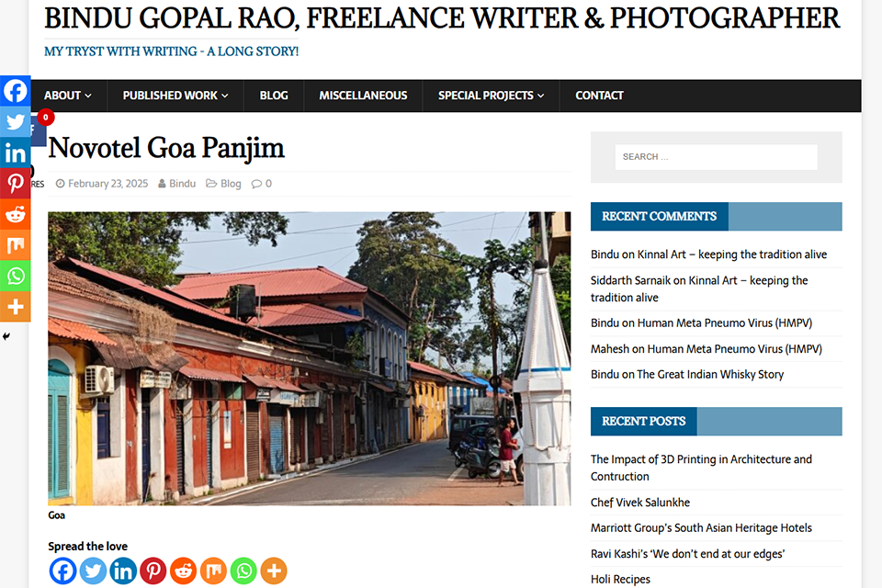Open post Ravi Kashi's We don't end at our edges
Image resolution: width=882 pixels, height=588 pixels.
(687, 554)
